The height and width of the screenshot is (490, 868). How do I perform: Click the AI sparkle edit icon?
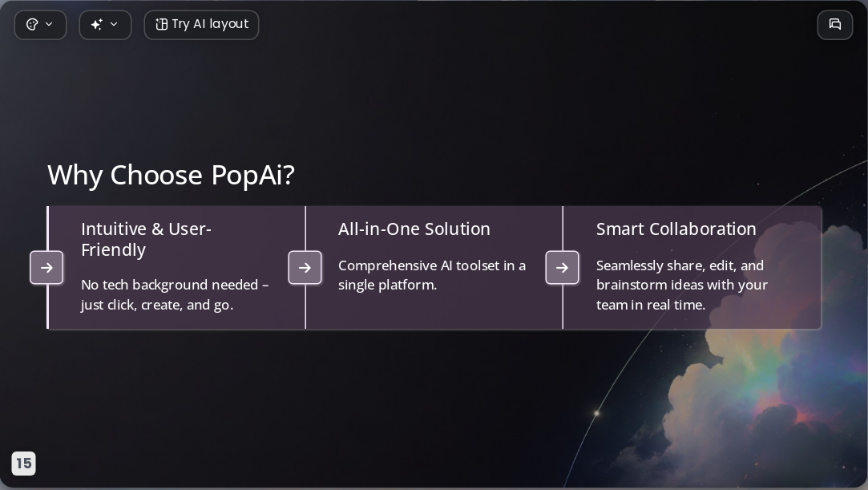click(97, 24)
